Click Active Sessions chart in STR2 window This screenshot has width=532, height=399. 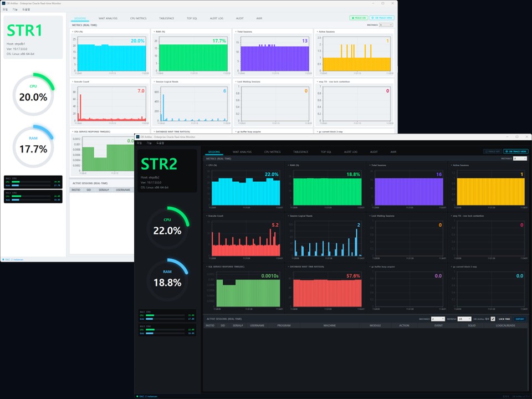point(488,187)
